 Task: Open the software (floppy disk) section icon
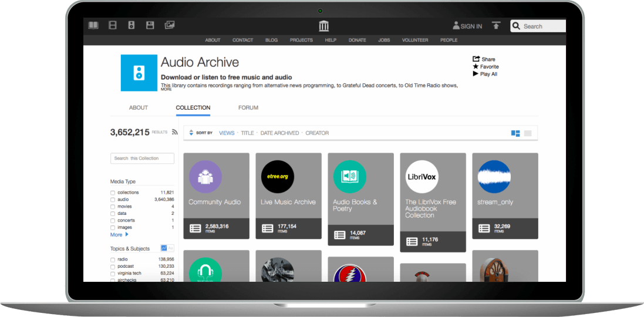[x=150, y=25]
